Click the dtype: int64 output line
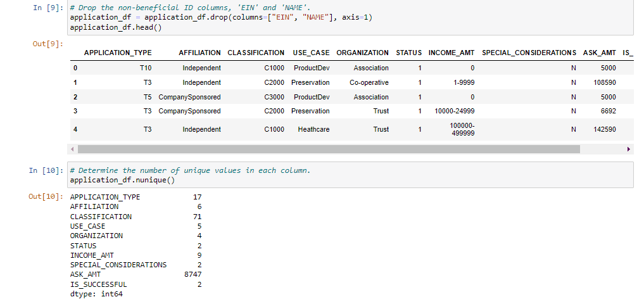Viewport: 644px width, 304px height. pyautogui.click(x=96, y=294)
